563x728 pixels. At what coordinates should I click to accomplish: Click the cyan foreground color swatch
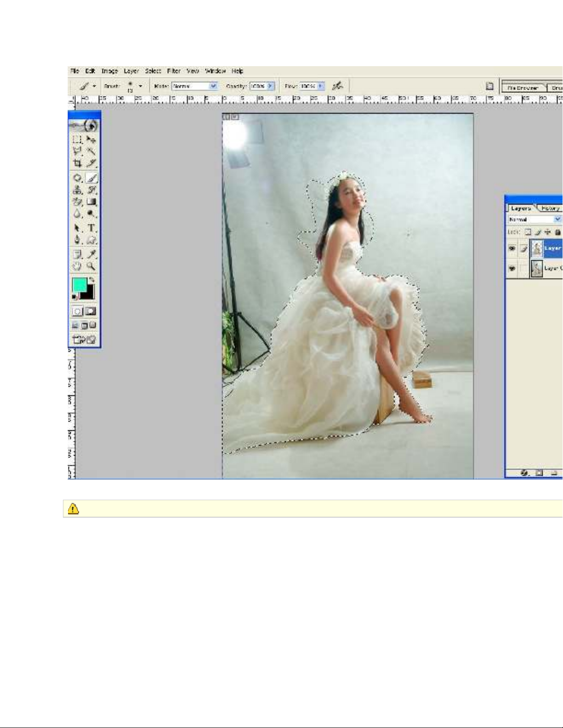coord(80,285)
